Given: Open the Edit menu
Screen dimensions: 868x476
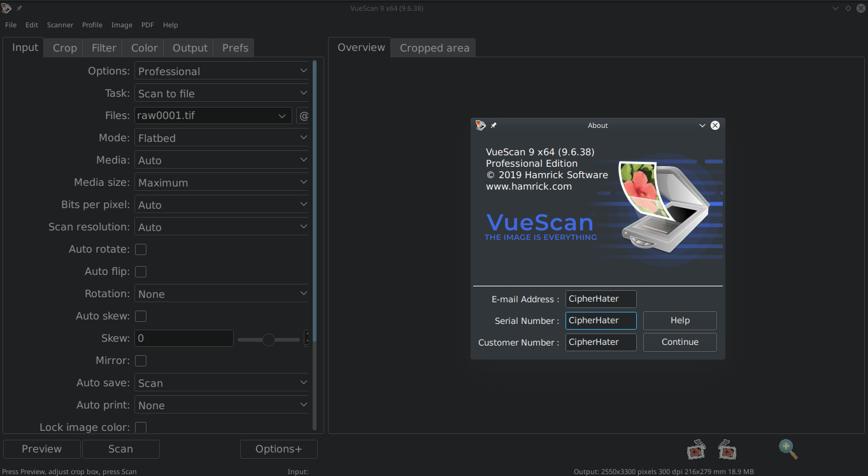Looking at the screenshot, I should coord(32,25).
